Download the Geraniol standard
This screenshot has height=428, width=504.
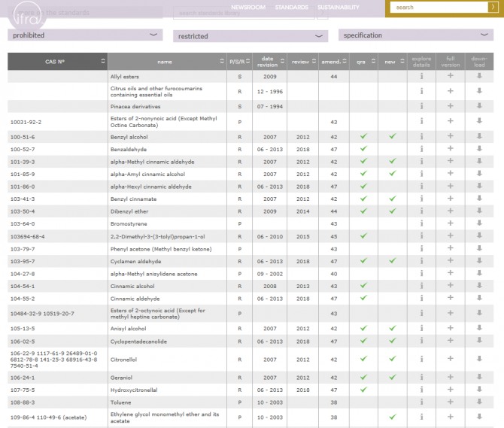tap(478, 377)
